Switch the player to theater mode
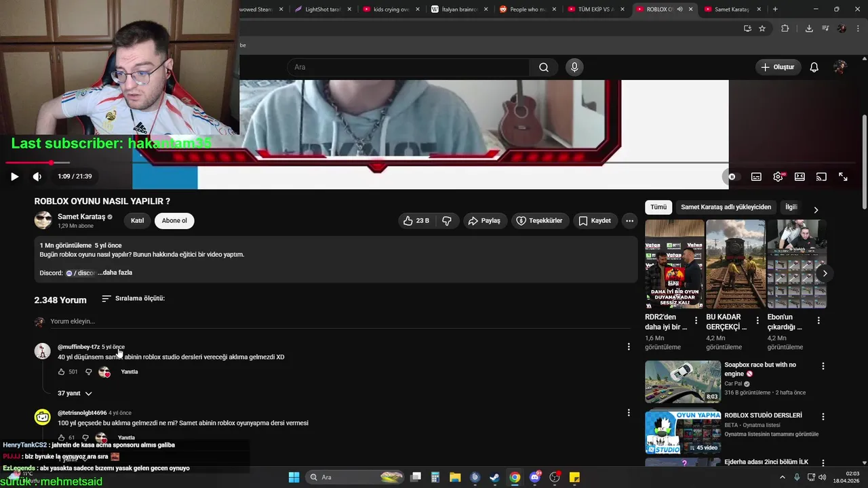 tap(800, 176)
